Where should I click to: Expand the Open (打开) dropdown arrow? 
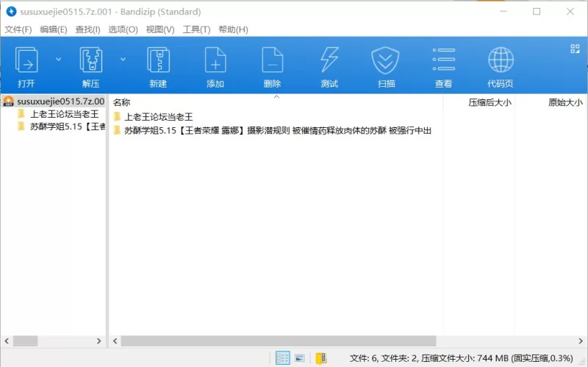point(59,60)
